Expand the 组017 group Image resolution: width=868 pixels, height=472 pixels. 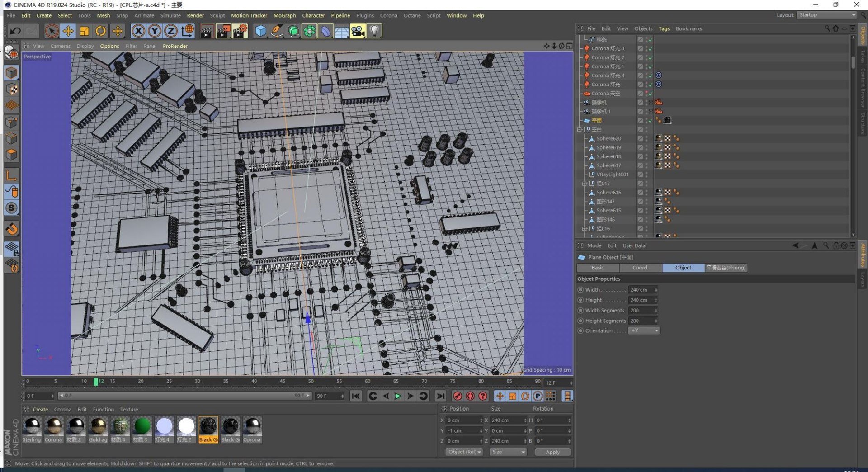point(584,184)
